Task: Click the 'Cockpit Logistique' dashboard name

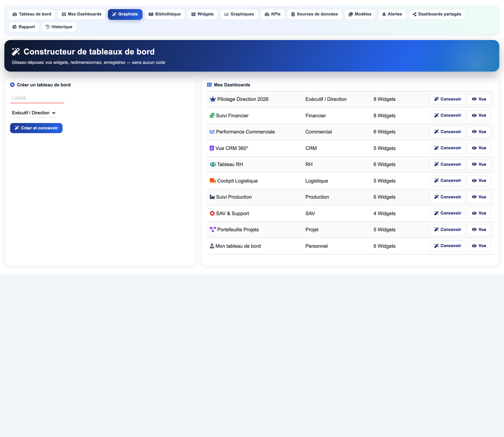Action: point(238,181)
